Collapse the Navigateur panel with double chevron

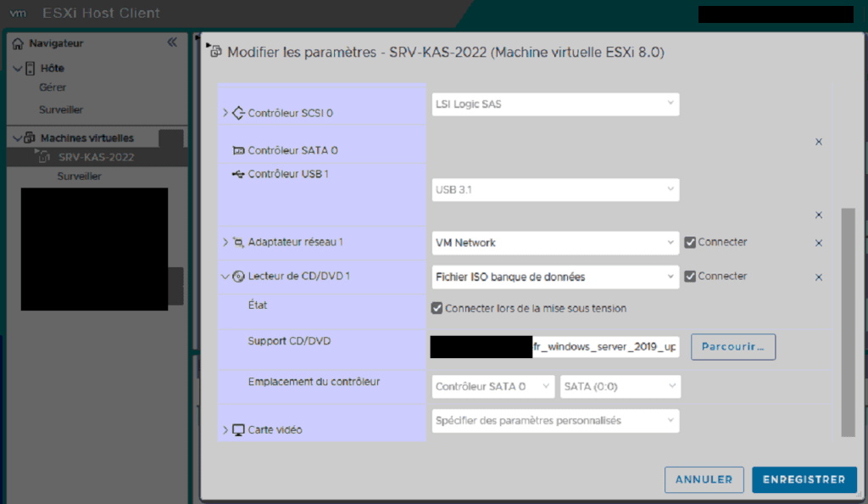172,42
